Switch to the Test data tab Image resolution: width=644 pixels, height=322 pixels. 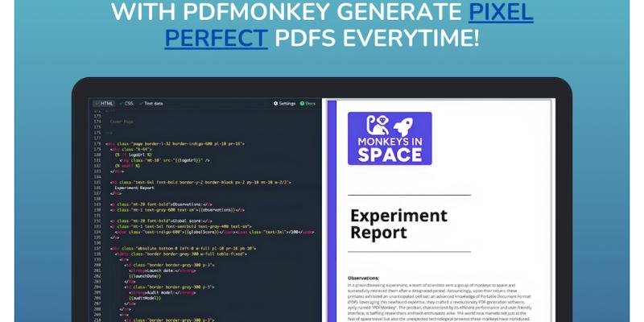pos(151,104)
